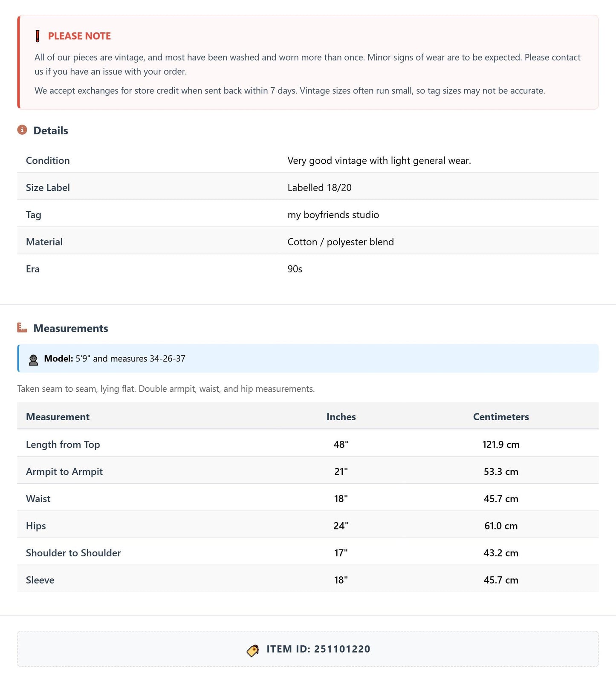This screenshot has width=616, height=682.
Task: Click the Inches column header
Action: coord(341,417)
